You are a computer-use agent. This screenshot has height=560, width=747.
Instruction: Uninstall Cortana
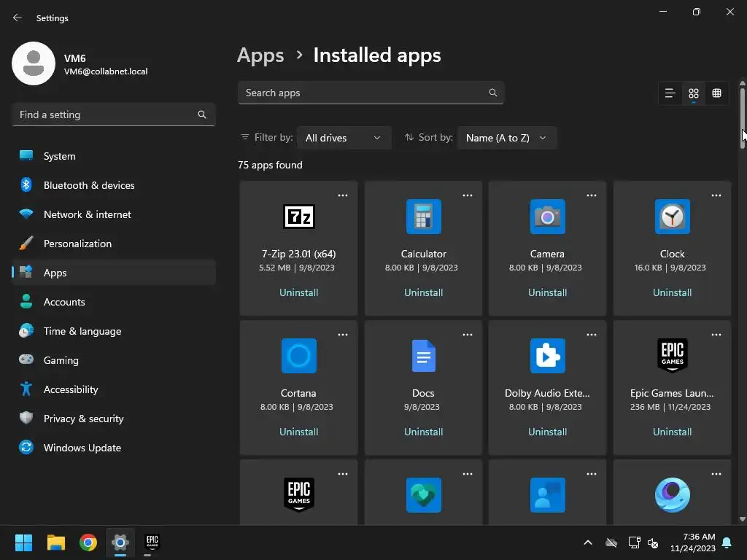coord(298,432)
